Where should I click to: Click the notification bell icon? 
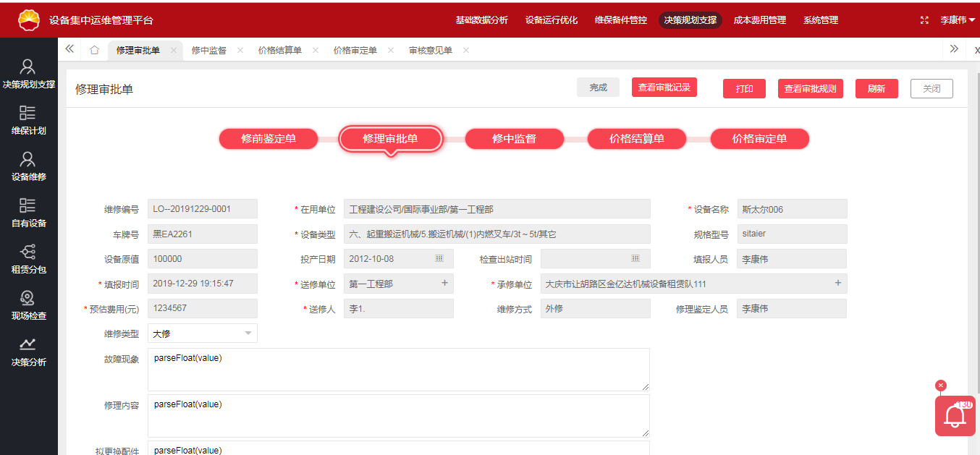(955, 417)
